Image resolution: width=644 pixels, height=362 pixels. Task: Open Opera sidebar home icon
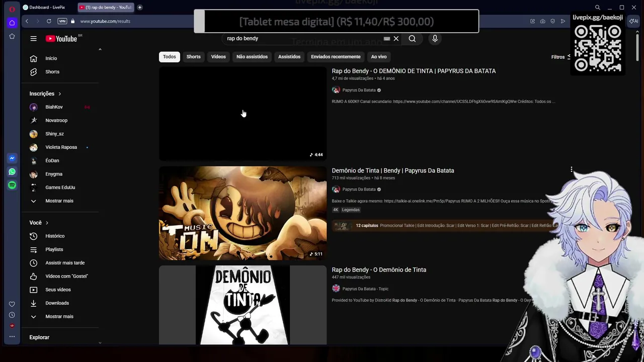[12, 23]
